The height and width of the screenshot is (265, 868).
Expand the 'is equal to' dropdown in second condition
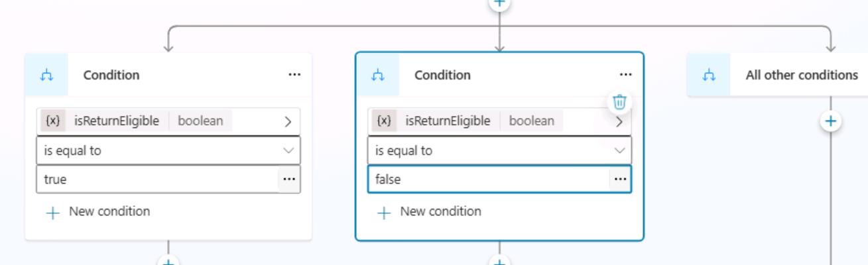499,150
